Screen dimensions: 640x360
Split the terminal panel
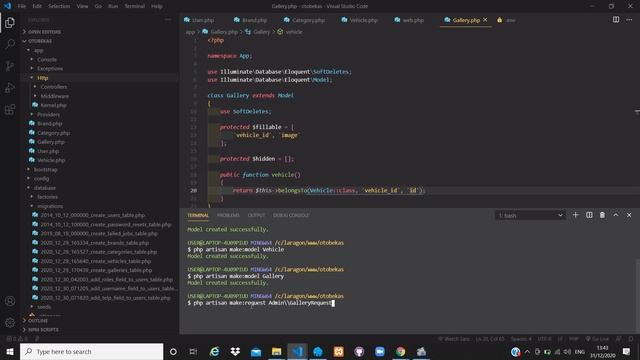589,215
